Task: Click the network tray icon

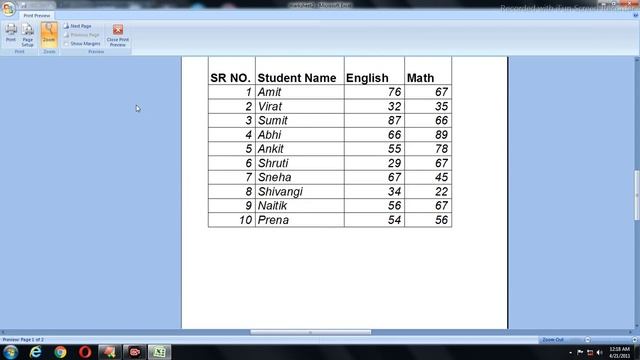Action: point(590,353)
